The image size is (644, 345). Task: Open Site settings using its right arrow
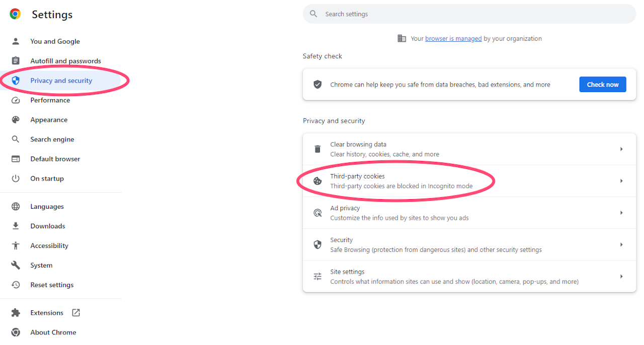(621, 276)
